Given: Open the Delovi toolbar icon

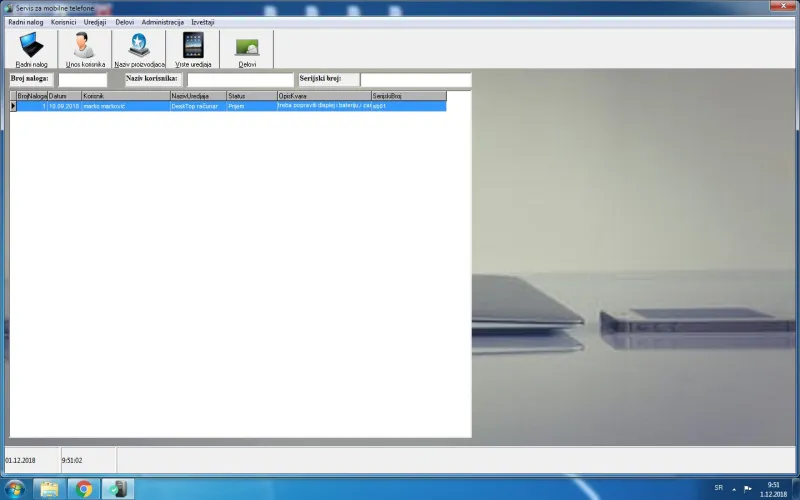Looking at the screenshot, I should [x=247, y=49].
